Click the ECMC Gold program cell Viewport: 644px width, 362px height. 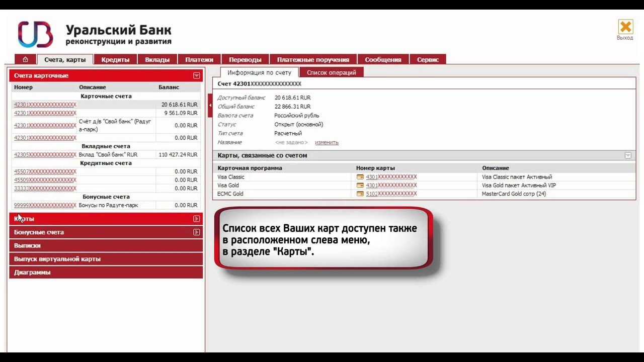click(x=230, y=194)
